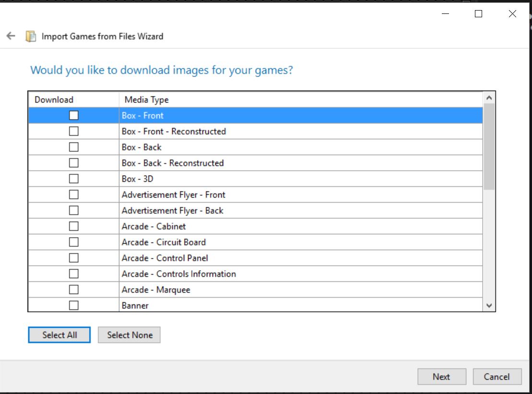Click the vertical scrollbar thumb

tap(489, 146)
